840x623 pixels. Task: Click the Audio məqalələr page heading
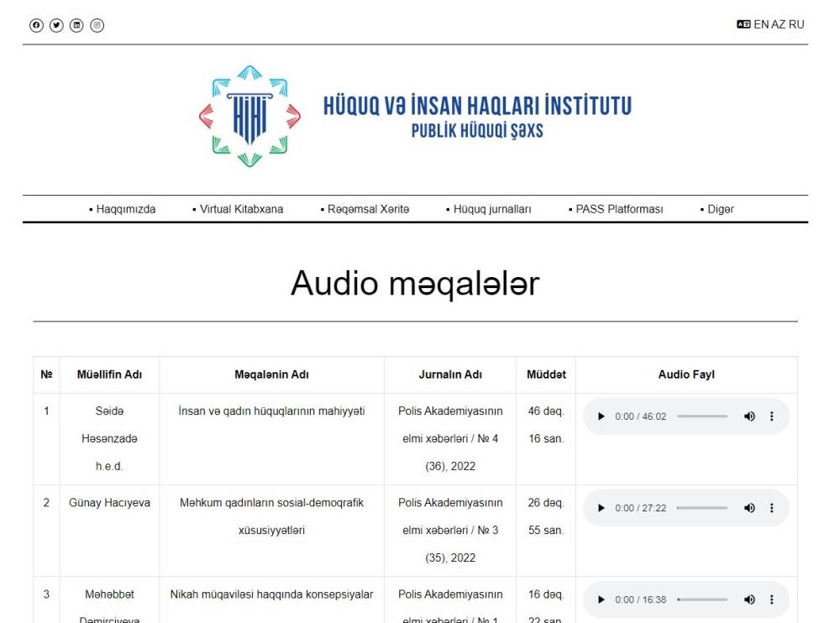point(415,284)
